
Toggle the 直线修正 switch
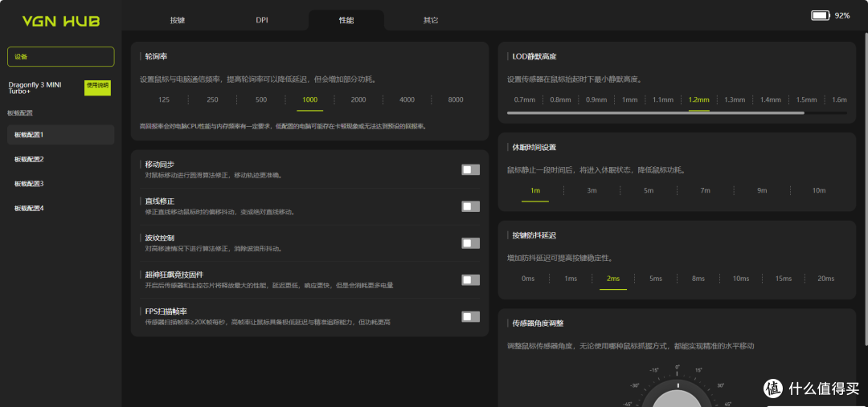[470, 206]
